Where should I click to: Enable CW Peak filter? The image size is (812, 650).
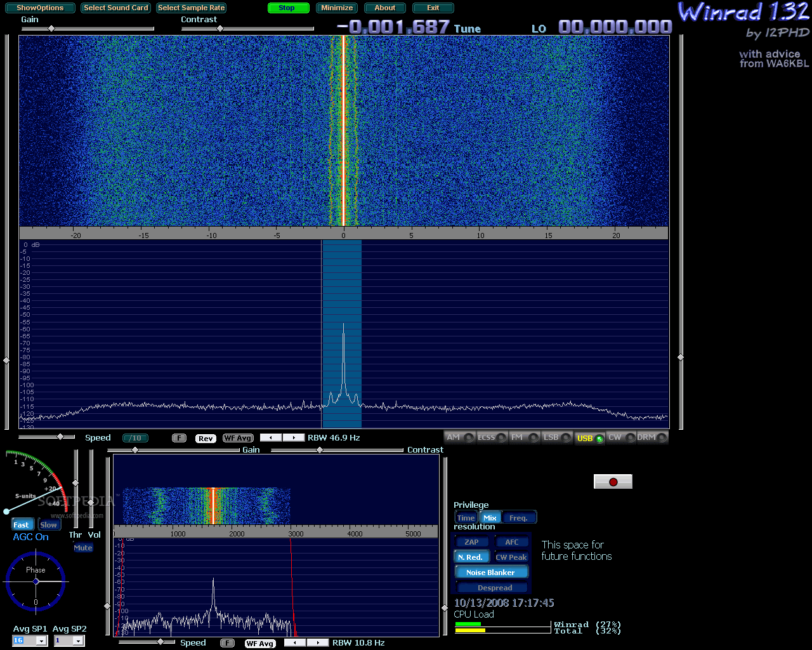(511, 557)
